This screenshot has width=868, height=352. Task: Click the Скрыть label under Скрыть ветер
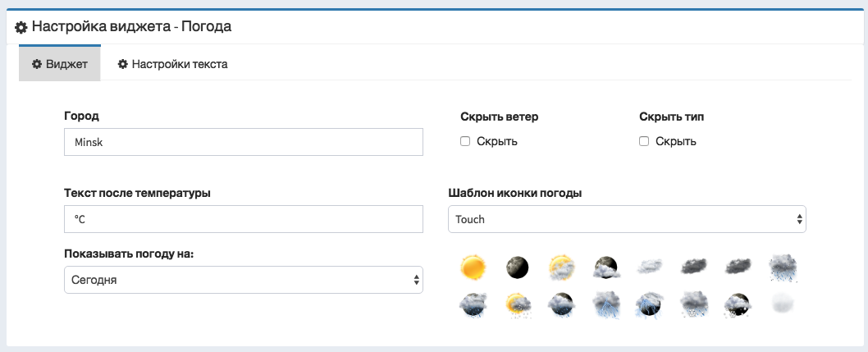(x=497, y=141)
